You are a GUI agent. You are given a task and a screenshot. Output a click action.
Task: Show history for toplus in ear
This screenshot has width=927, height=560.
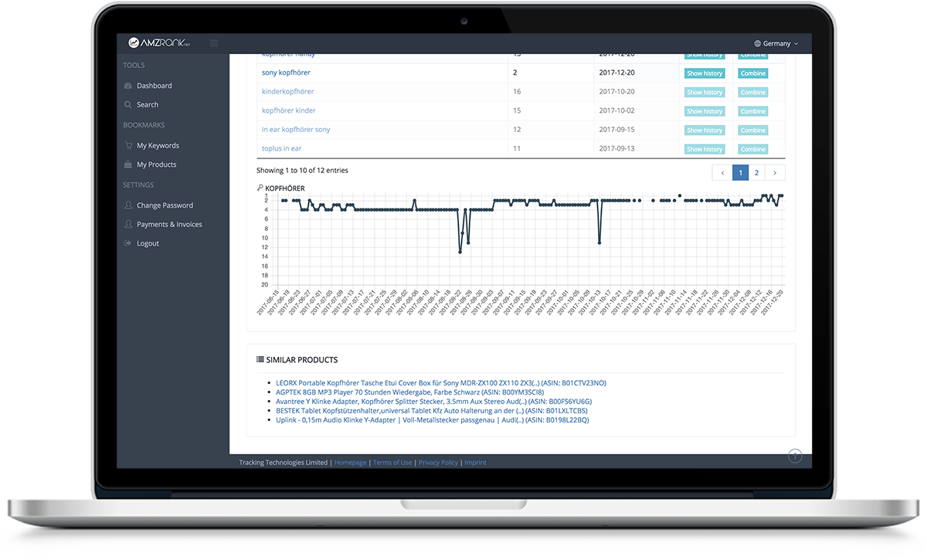point(705,149)
